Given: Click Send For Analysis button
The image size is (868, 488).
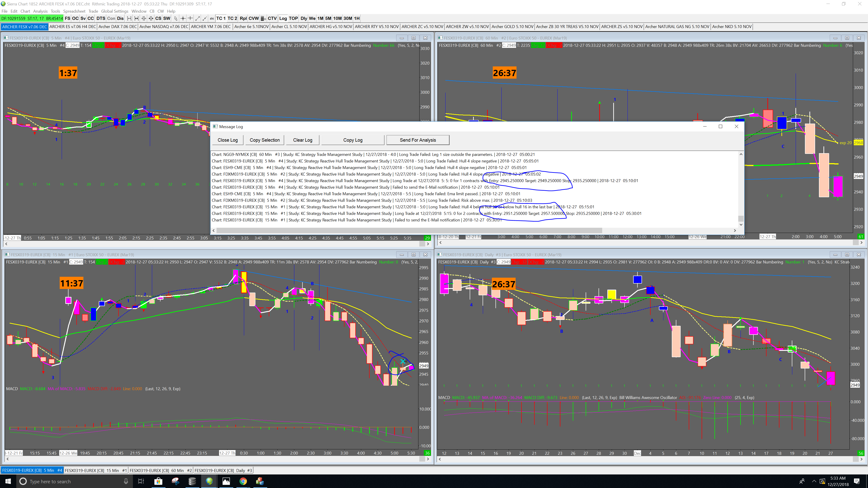Looking at the screenshot, I should (417, 140).
